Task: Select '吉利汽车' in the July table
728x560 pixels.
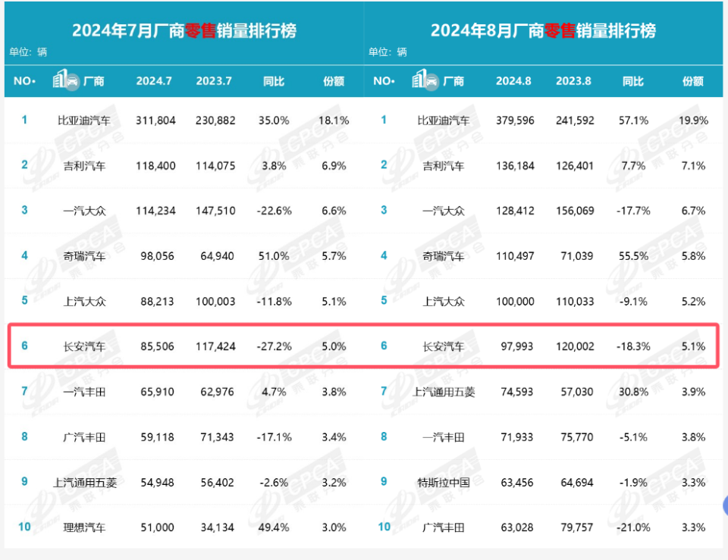Action: (84, 166)
